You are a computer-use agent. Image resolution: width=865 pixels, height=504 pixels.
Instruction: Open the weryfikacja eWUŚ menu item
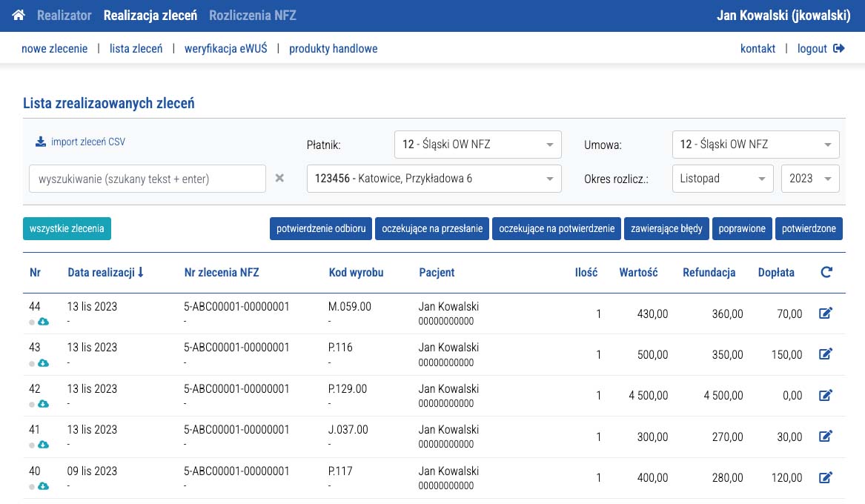click(225, 49)
